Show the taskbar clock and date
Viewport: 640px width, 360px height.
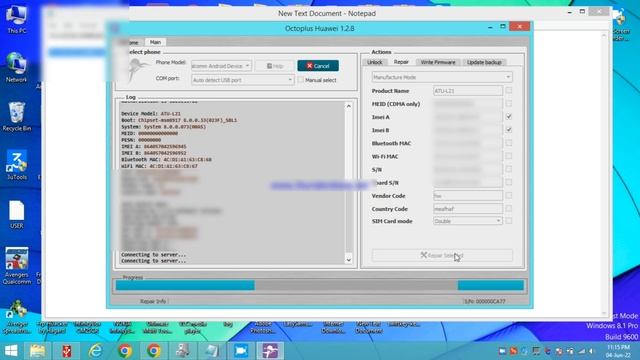pos(618,351)
